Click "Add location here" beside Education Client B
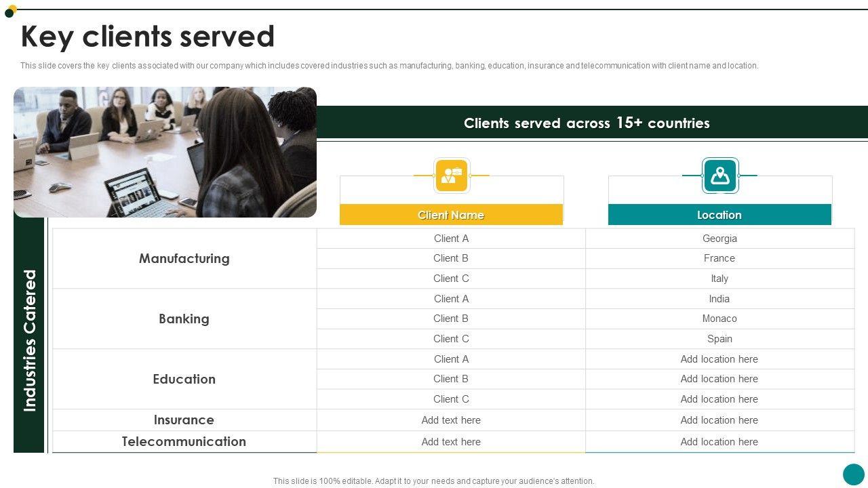This screenshot has height=488, width=868. point(719,379)
